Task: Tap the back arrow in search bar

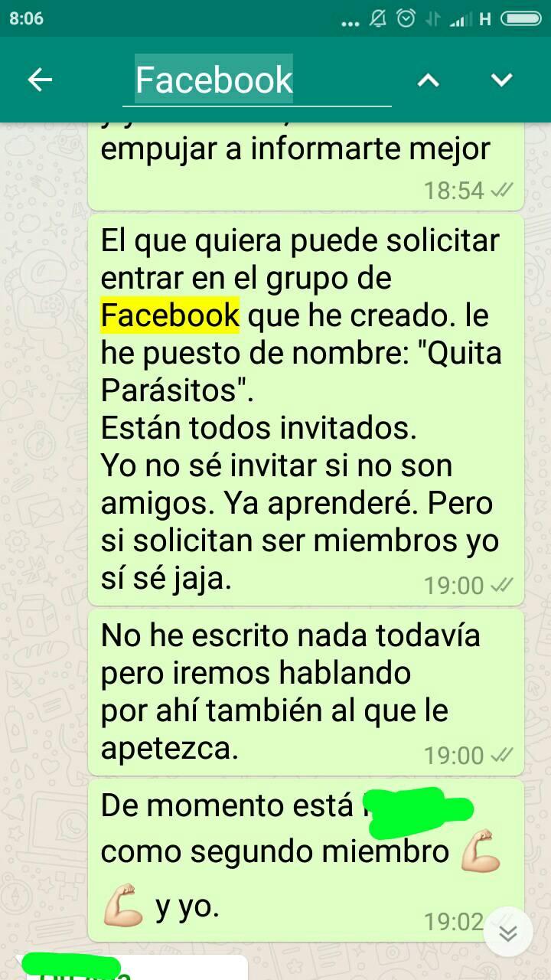Action: 40,80
